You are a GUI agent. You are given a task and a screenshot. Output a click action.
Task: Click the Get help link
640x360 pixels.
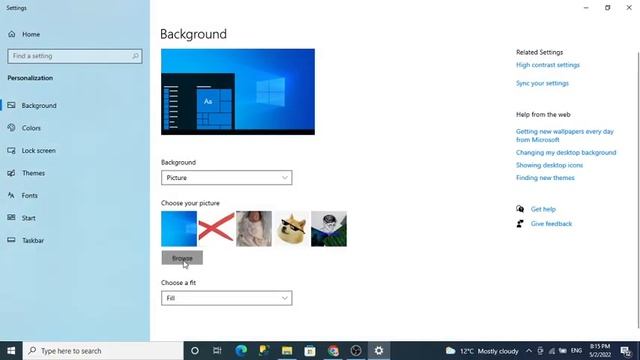[x=543, y=209]
